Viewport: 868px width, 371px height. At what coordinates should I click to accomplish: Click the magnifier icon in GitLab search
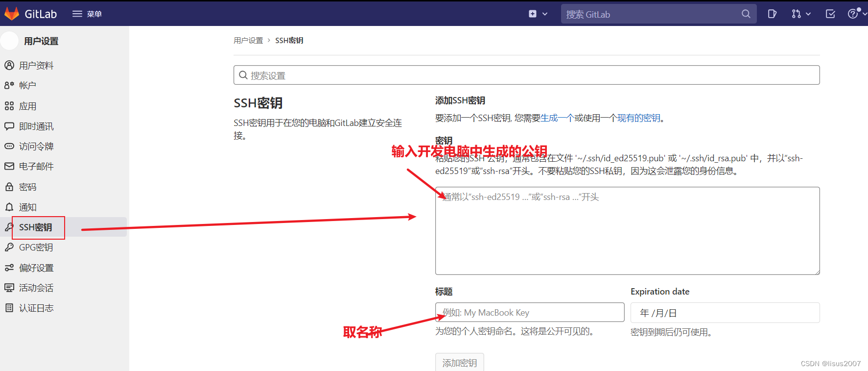746,14
